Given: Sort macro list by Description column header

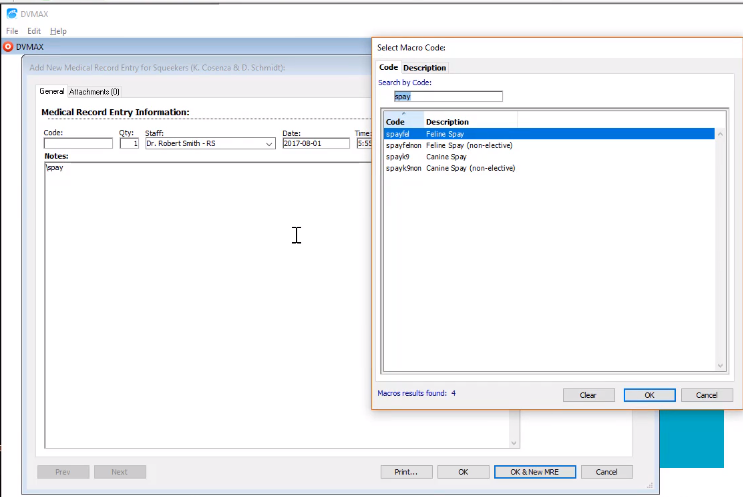Looking at the screenshot, I should point(471,122).
